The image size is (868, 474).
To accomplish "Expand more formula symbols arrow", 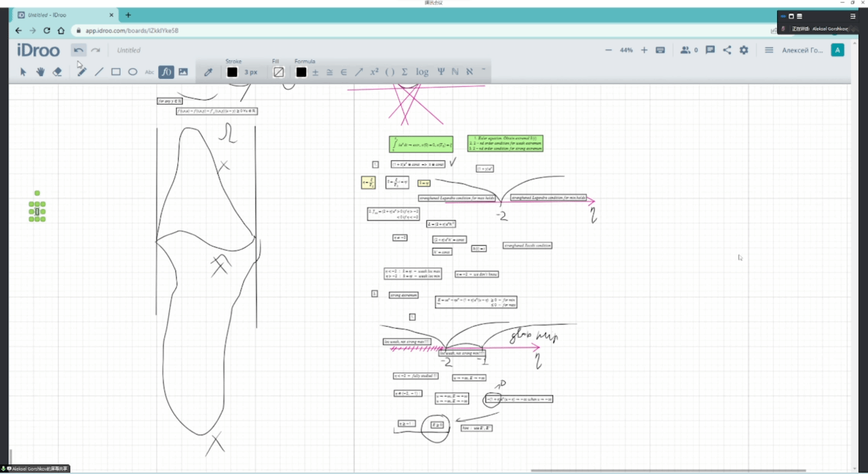I will tap(484, 69).
